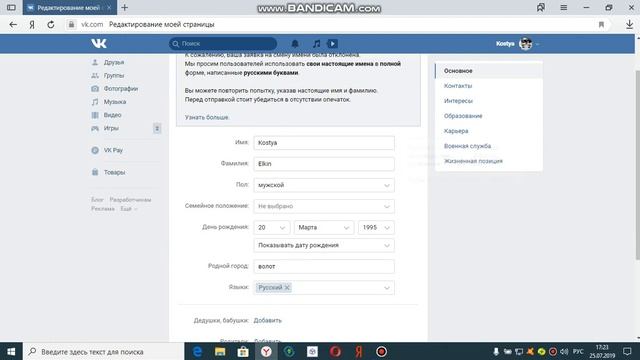
Task: Click the browser back arrow
Action: click(13, 24)
